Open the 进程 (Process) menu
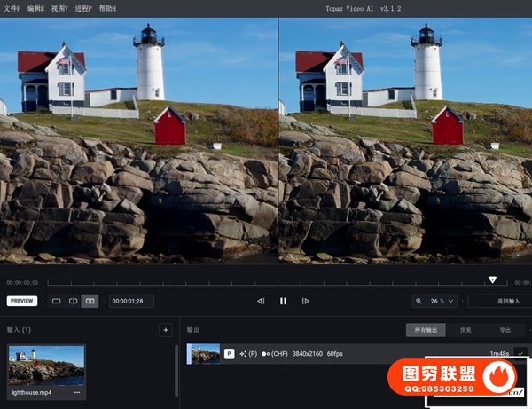The width and height of the screenshot is (532, 409). coord(84,8)
